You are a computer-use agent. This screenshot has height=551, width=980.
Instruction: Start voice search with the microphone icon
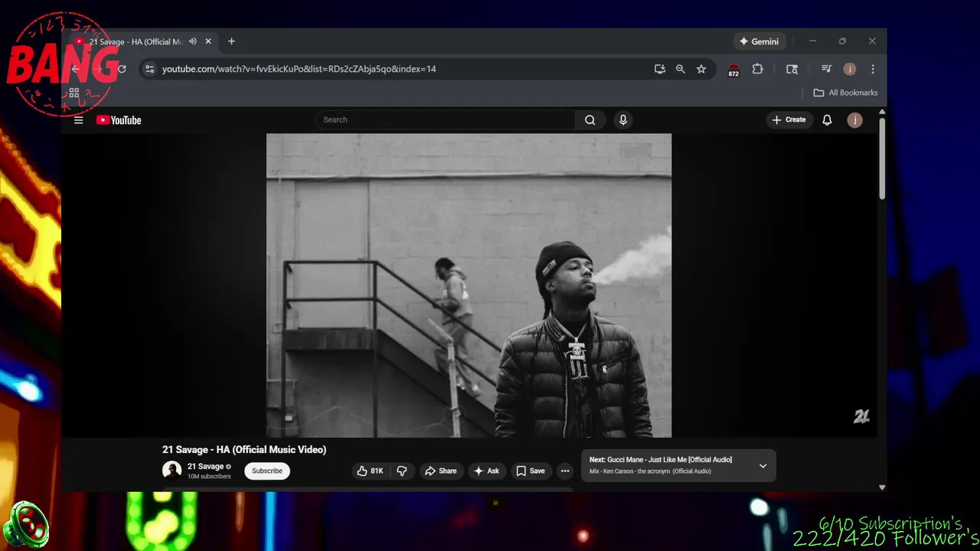point(622,120)
